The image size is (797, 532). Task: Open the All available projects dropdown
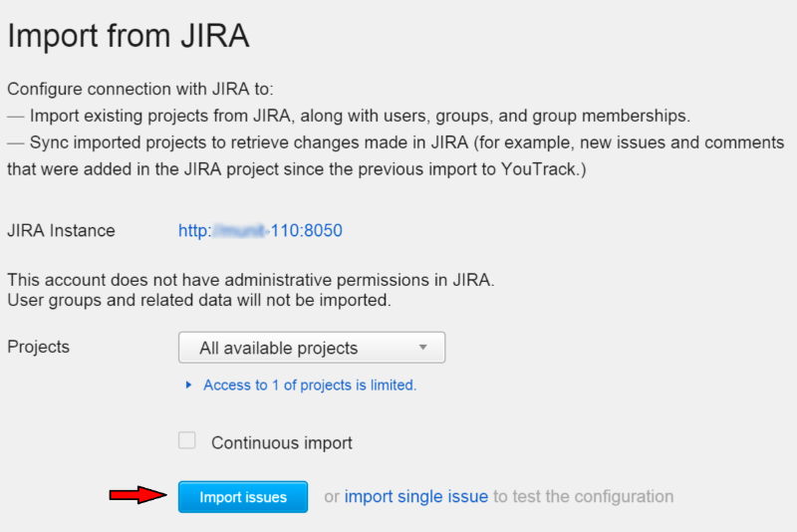312,348
